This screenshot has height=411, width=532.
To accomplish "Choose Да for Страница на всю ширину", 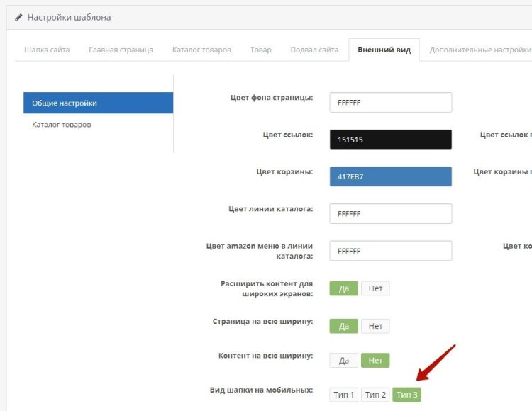I will [344, 326].
